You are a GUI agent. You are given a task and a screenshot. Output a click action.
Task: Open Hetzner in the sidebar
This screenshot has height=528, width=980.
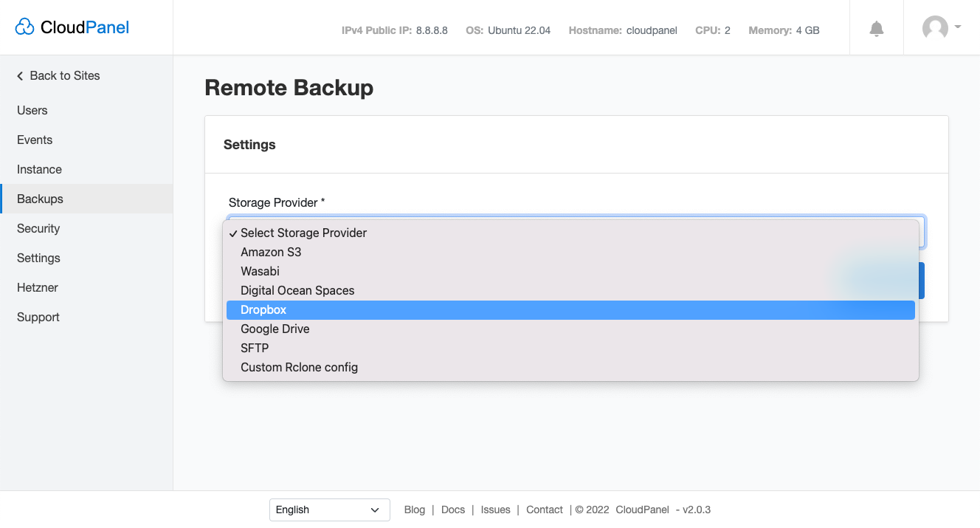click(86, 287)
